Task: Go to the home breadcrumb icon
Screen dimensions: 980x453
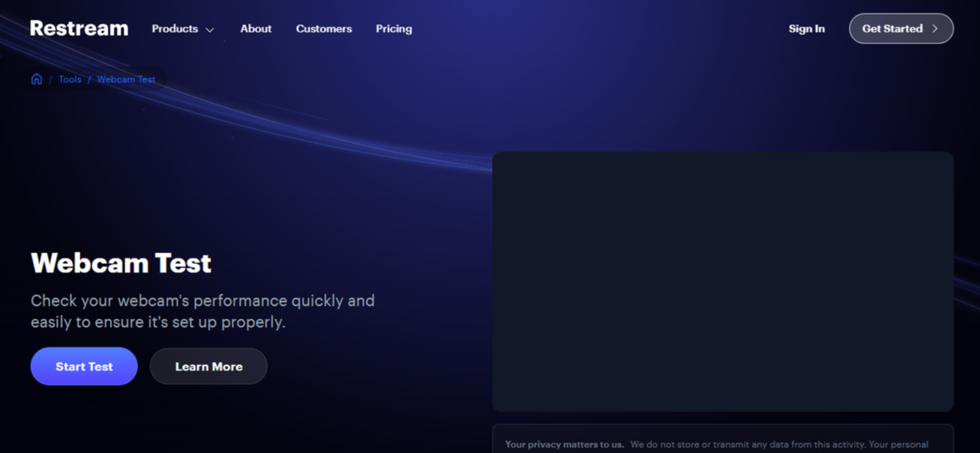Action: tap(36, 79)
